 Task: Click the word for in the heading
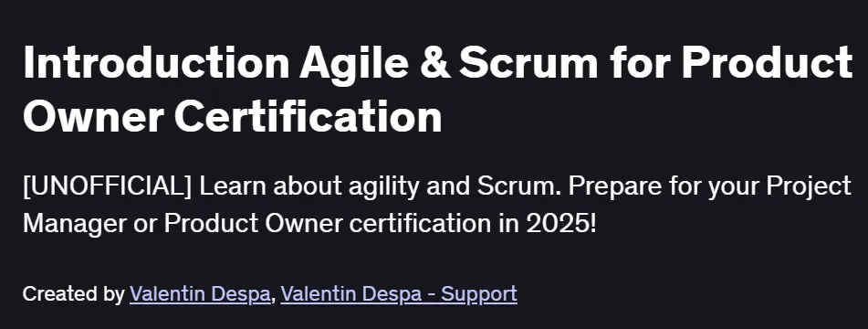(x=639, y=63)
